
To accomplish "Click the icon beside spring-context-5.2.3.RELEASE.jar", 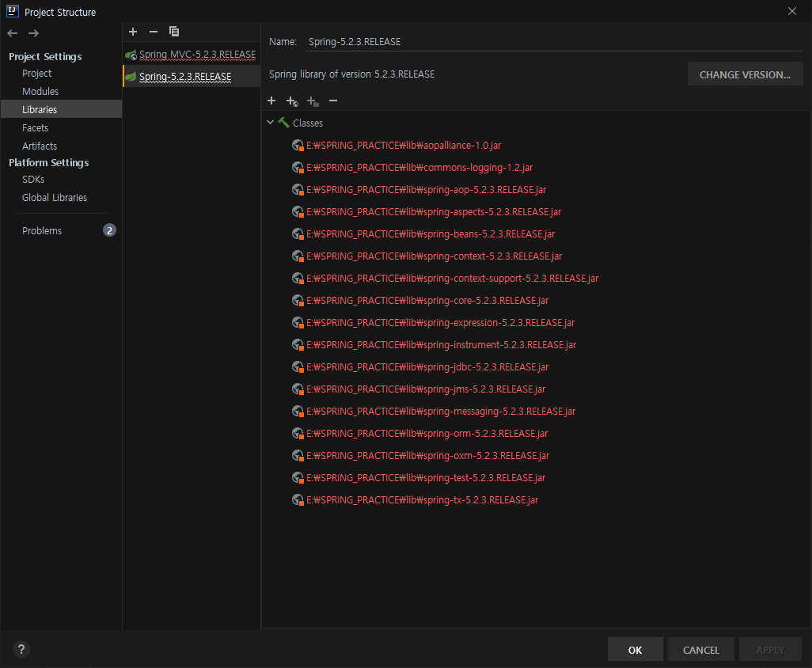I will click(x=298, y=256).
